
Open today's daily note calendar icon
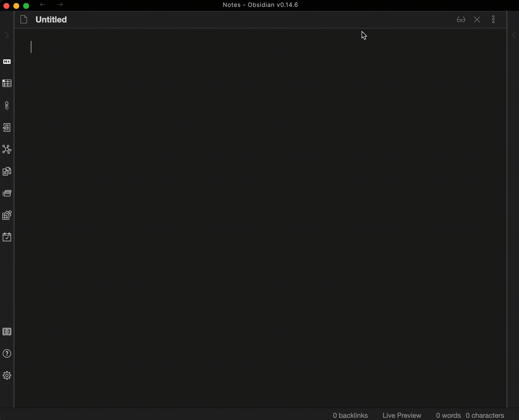(x=7, y=237)
